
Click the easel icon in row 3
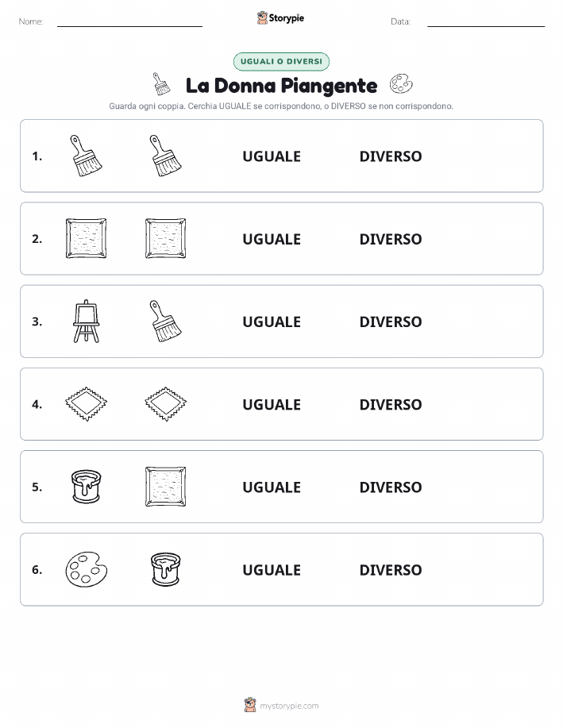pyautogui.click(x=86, y=322)
